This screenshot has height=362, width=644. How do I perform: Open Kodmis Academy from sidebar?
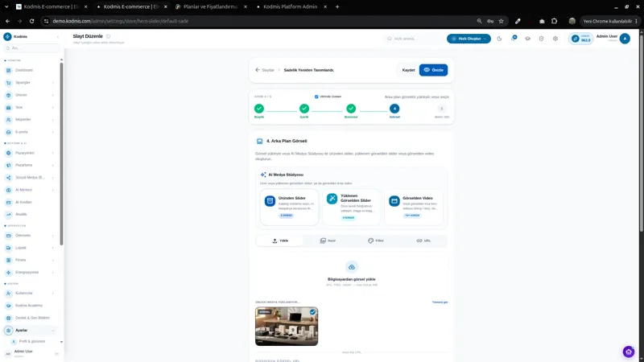pos(29,306)
